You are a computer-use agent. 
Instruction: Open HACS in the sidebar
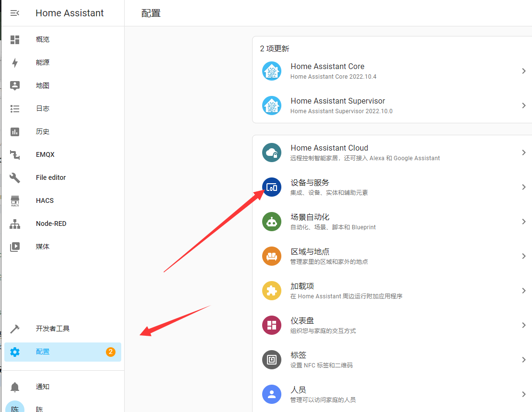coord(63,201)
